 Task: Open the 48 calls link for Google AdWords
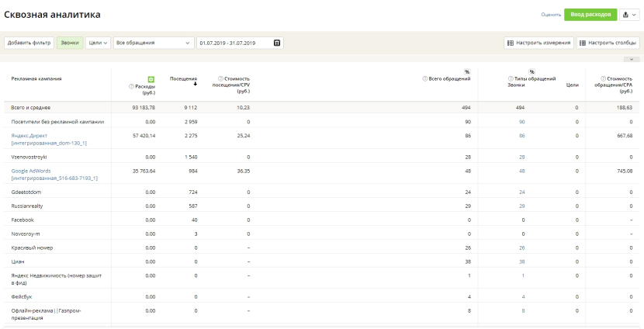pyautogui.click(x=521, y=171)
